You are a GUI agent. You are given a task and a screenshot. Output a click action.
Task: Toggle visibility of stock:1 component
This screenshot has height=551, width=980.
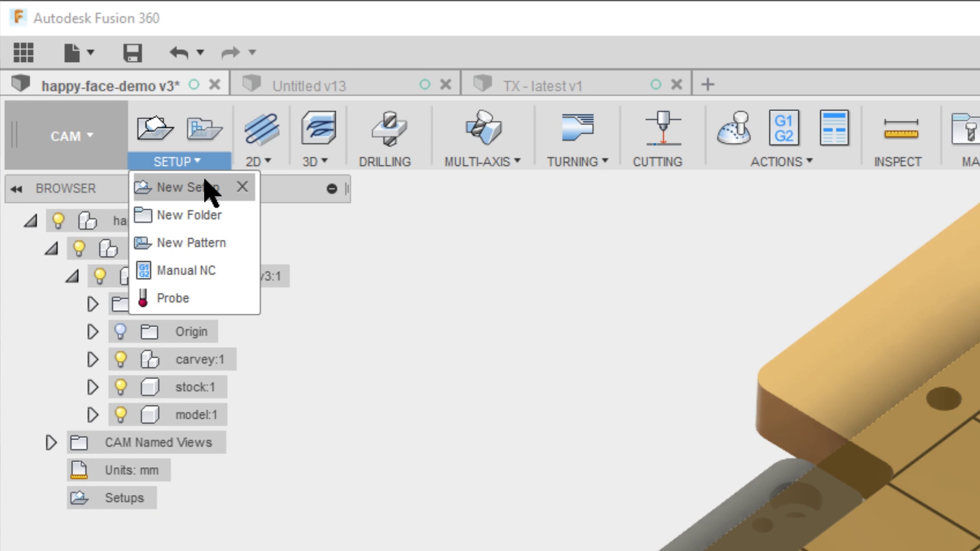(x=121, y=386)
